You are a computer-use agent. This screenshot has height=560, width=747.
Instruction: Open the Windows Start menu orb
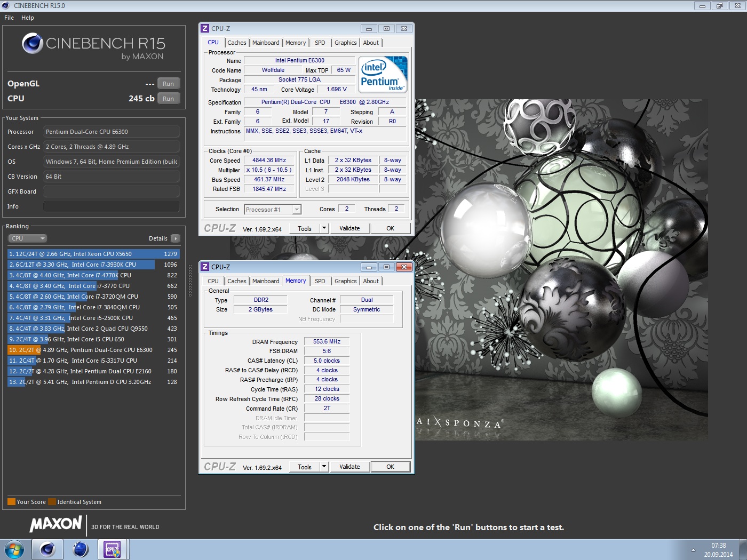(x=14, y=549)
